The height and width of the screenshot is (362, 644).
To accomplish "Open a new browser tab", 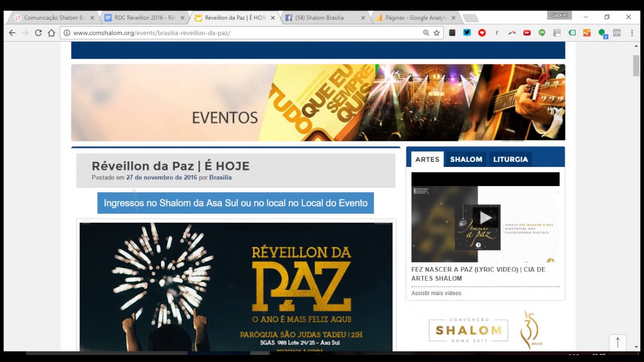I will tap(470, 18).
